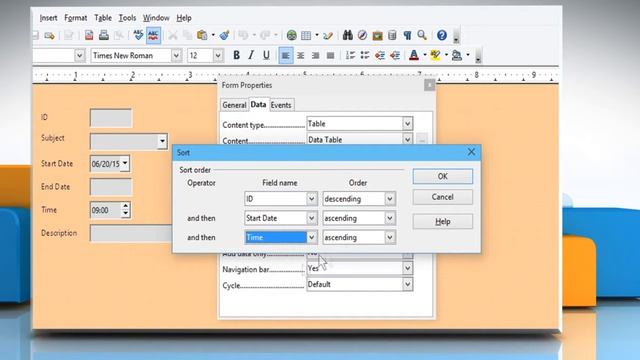Viewport: 640px width, 360px height.
Task: Open font size 12 dropdown
Action: coord(218,55)
